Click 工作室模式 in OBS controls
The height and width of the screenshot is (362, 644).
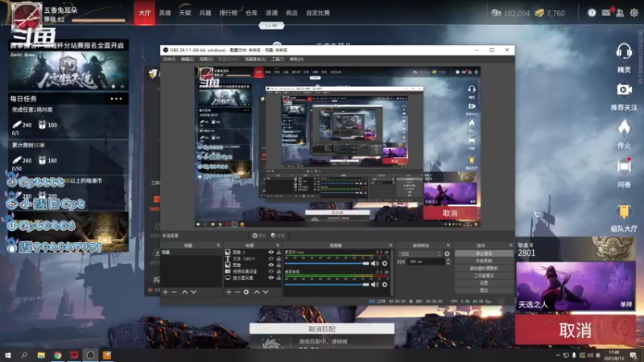[484, 275]
